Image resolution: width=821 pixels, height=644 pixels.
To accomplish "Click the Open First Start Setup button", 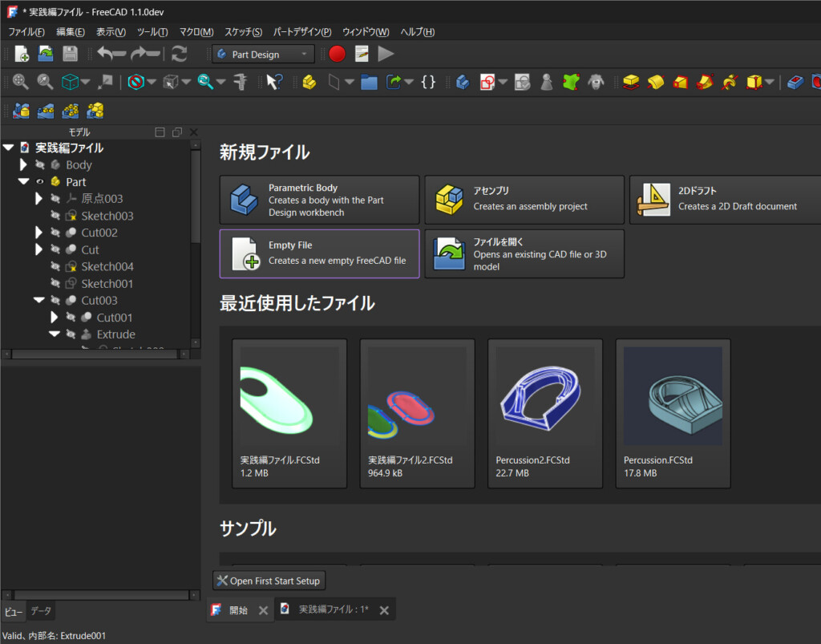I will point(269,581).
